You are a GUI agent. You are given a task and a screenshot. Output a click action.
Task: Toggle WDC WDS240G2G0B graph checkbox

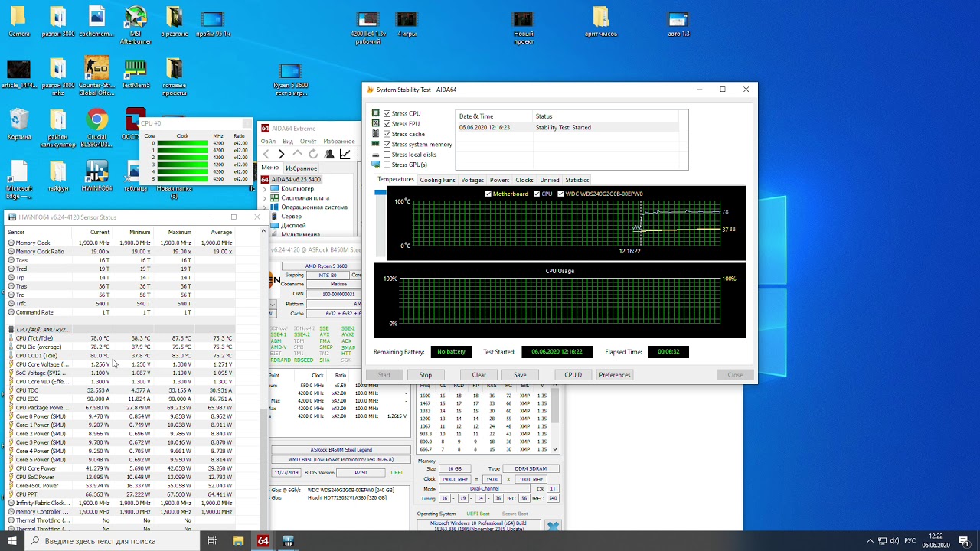coord(561,194)
